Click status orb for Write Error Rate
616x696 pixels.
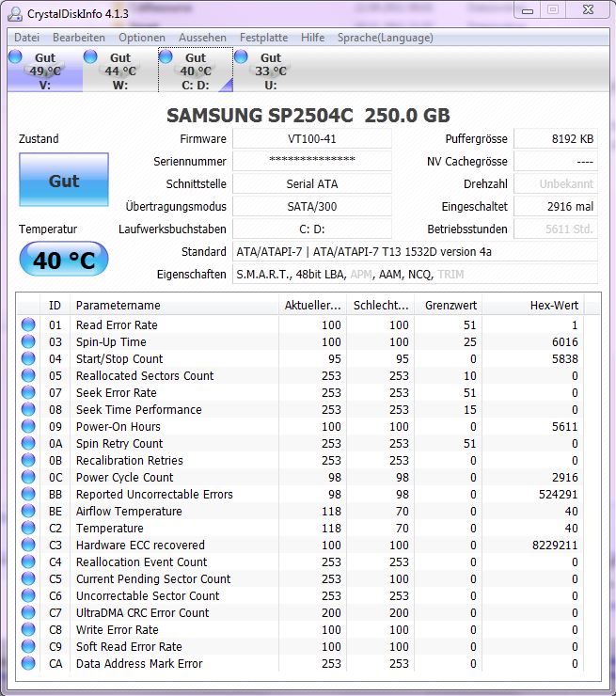[28, 629]
